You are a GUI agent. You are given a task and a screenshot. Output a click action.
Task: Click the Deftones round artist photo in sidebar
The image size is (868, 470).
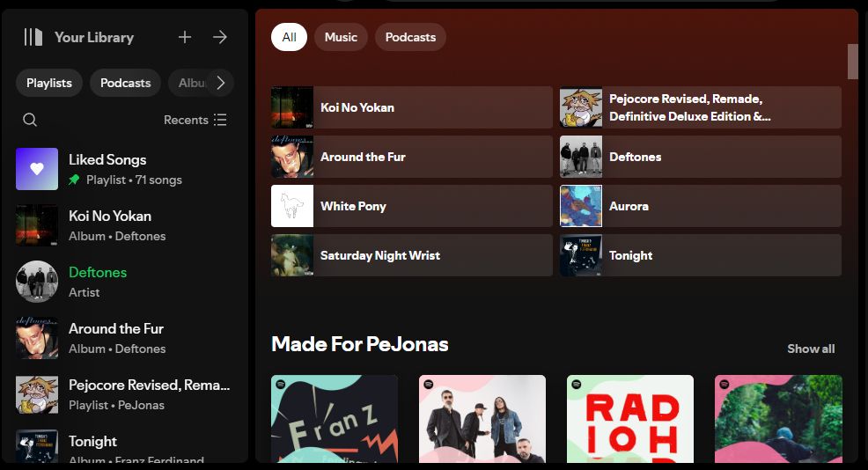point(37,282)
